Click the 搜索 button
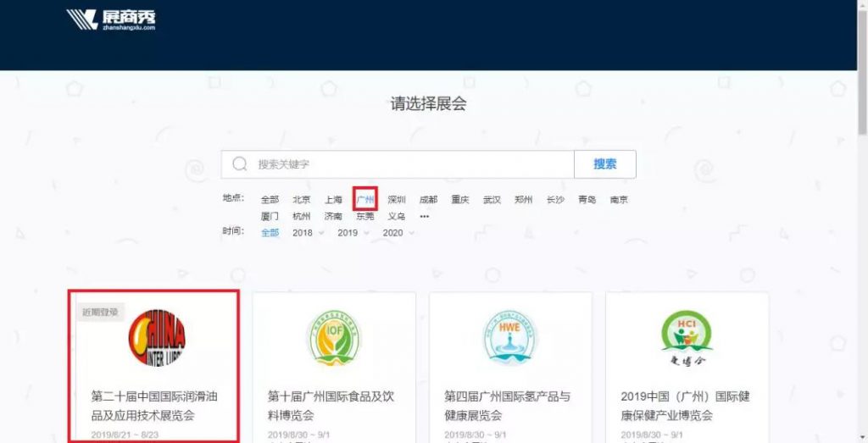The width and height of the screenshot is (868, 443). (x=605, y=164)
